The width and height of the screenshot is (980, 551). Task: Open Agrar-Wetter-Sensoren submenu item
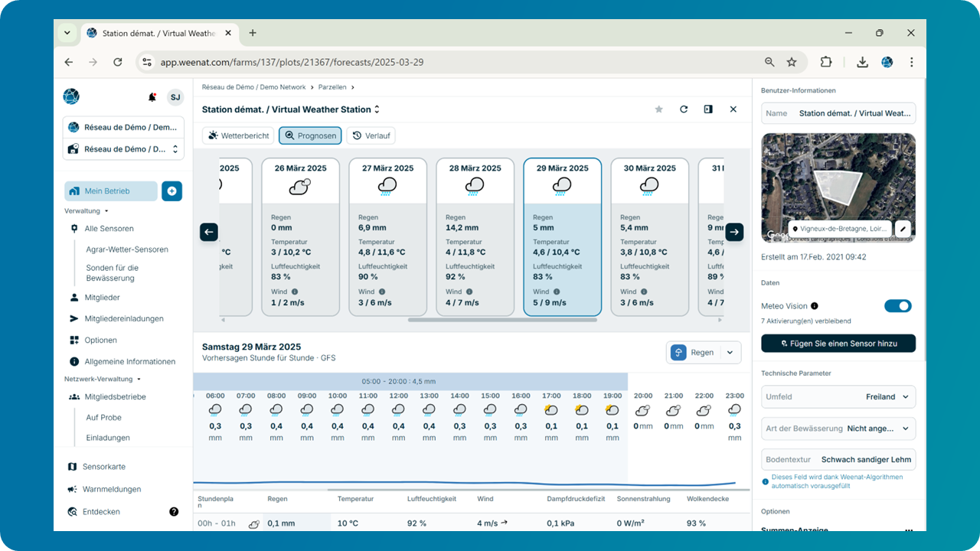point(127,249)
